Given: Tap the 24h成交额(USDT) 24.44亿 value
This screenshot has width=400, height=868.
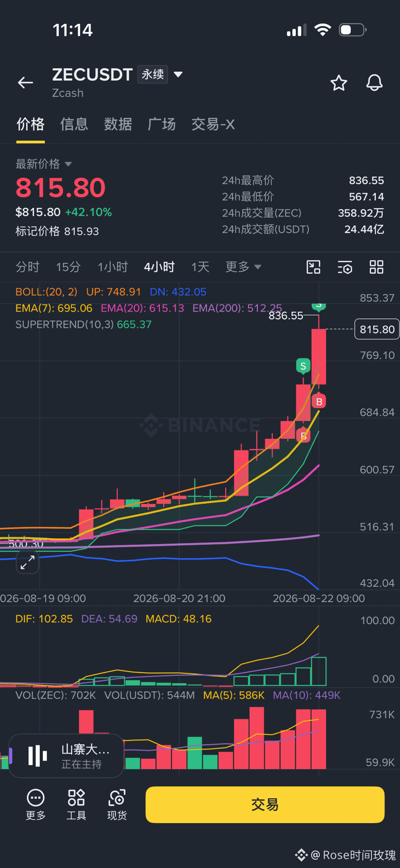Looking at the screenshot, I should pyautogui.click(x=364, y=230).
